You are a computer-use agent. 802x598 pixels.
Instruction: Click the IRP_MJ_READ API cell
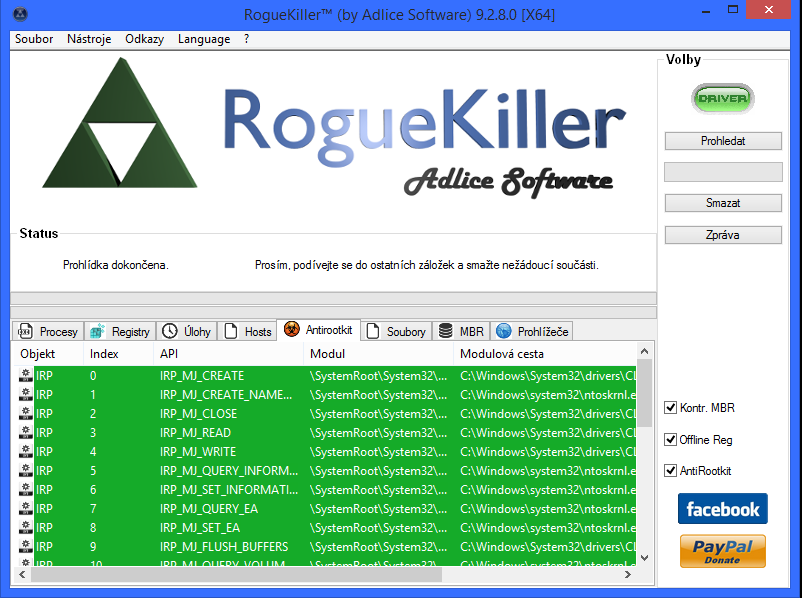coord(195,432)
